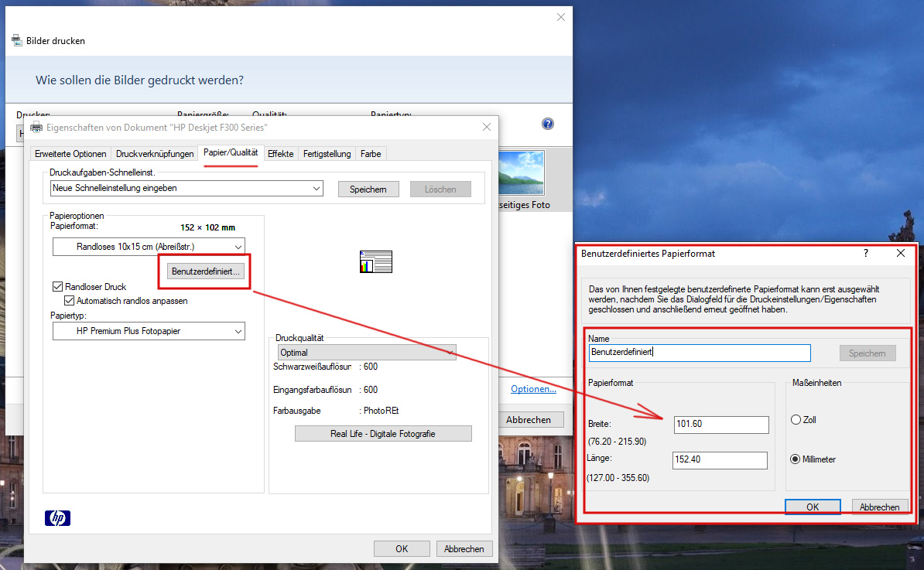Click the Breite field with 101.60

[x=721, y=425]
